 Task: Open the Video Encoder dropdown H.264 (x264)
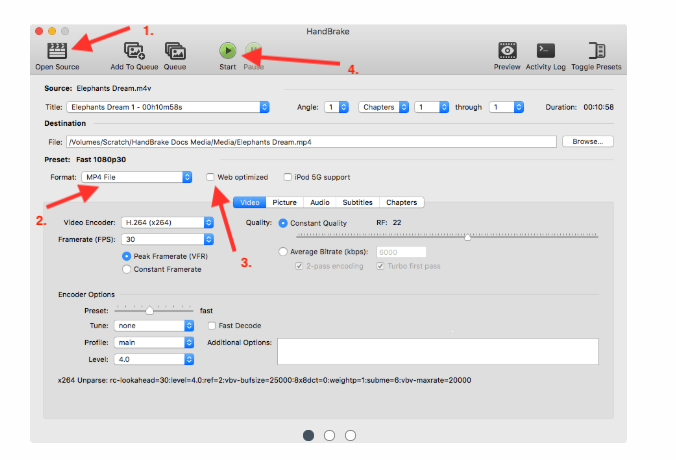pyautogui.click(x=168, y=222)
